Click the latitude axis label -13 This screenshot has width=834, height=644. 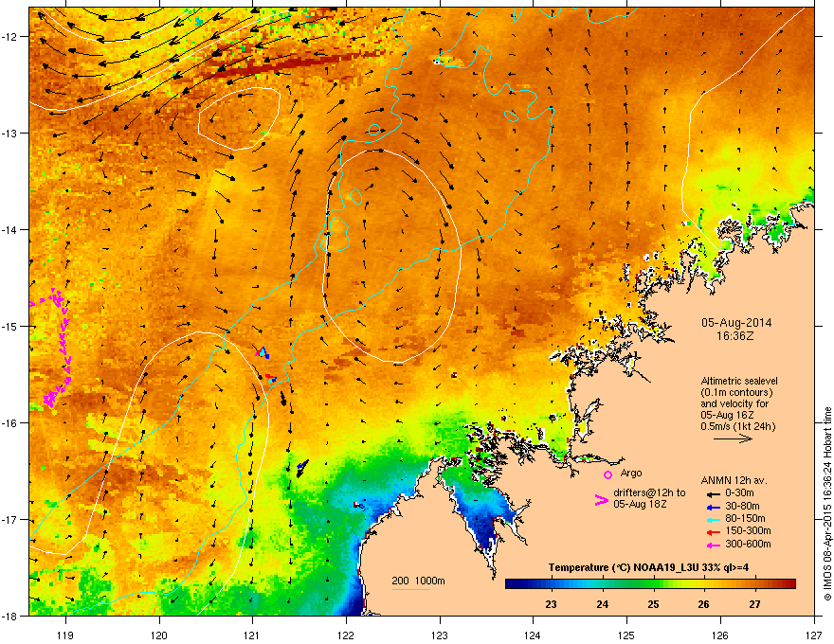[10, 133]
